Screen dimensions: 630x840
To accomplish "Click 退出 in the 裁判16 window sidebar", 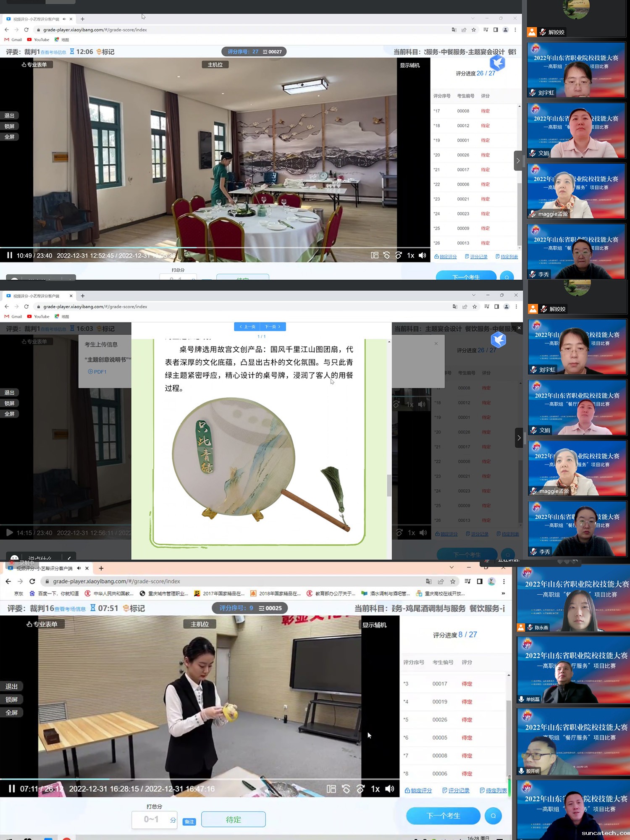I will click(12, 686).
